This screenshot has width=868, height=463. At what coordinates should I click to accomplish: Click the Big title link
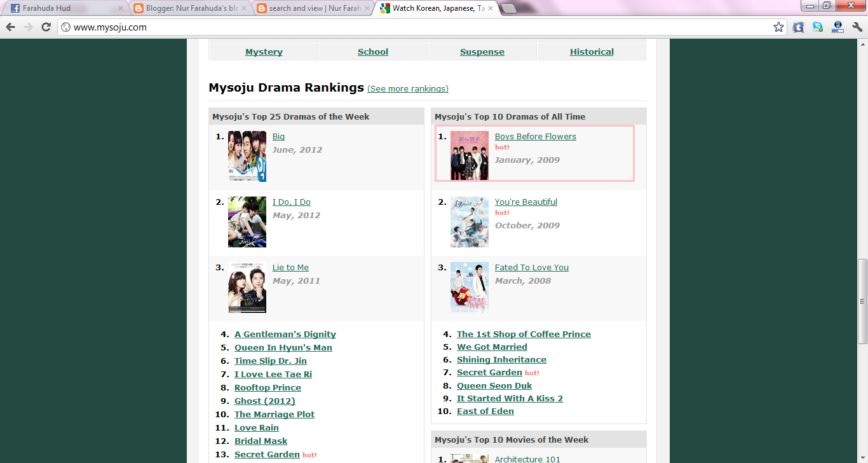click(x=278, y=137)
